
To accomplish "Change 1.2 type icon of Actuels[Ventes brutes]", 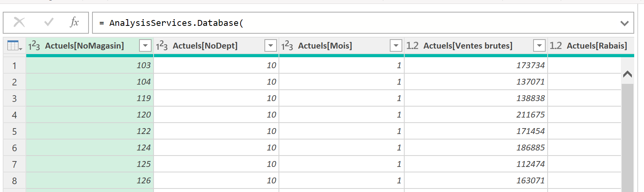I will (x=412, y=46).
